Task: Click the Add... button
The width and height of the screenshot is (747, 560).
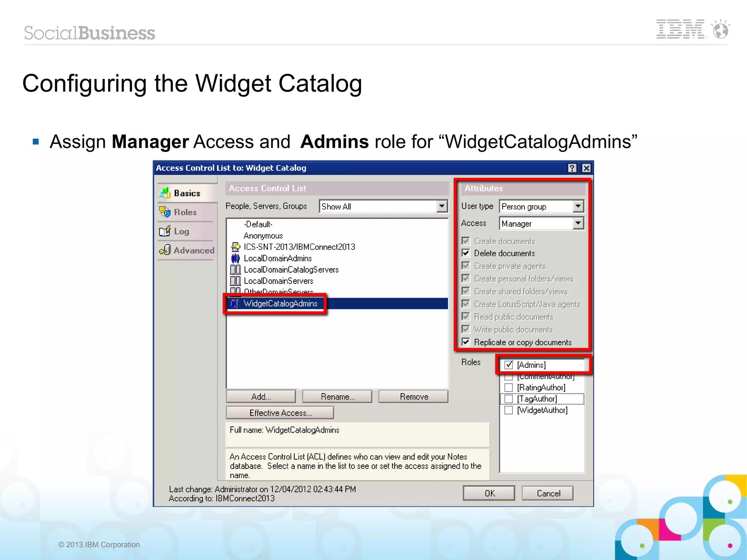Action: tap(261, 397)
